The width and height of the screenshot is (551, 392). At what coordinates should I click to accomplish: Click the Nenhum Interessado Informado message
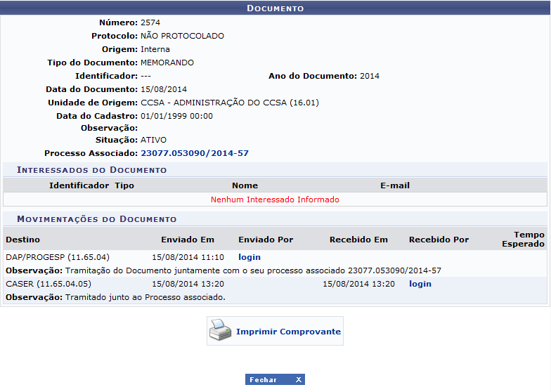click(x=275, y=200)
